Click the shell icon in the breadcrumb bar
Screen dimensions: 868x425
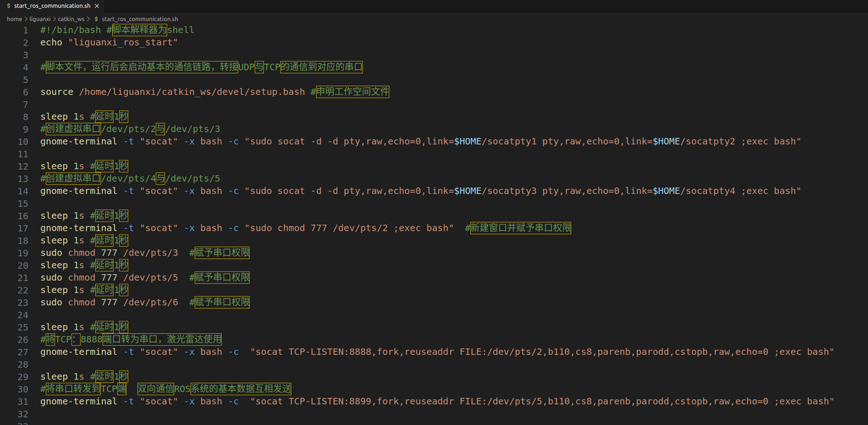coord(96,19)
